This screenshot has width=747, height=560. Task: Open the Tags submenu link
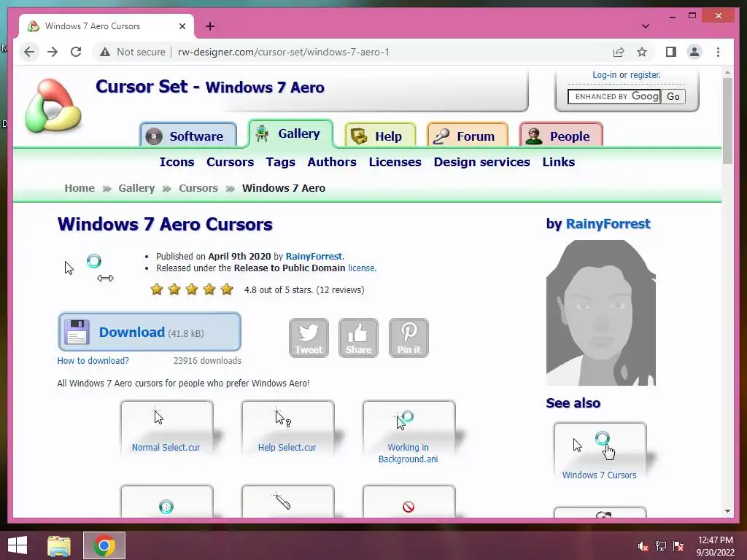(281, 162)
